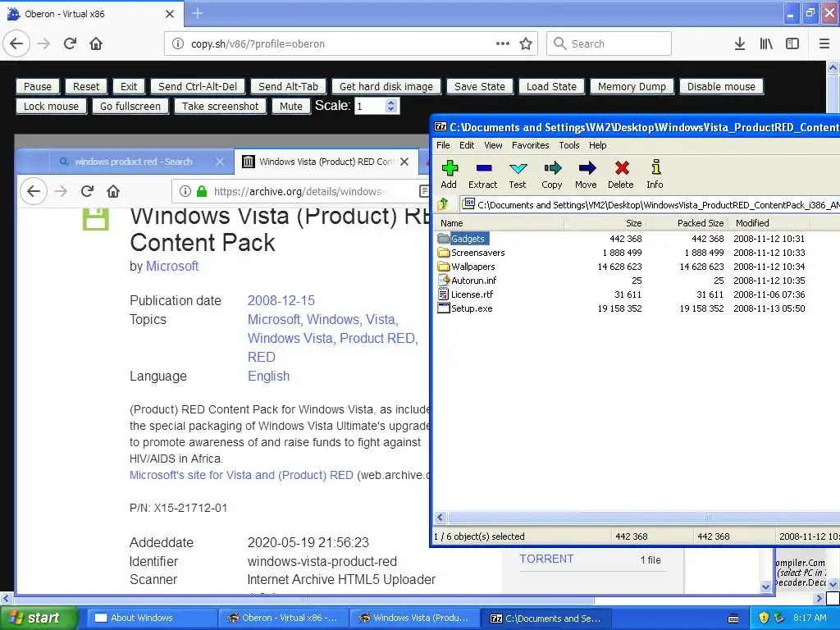Show site info icon next to archive.org URL
The image size is (840, 630).
tap(185, 191)
